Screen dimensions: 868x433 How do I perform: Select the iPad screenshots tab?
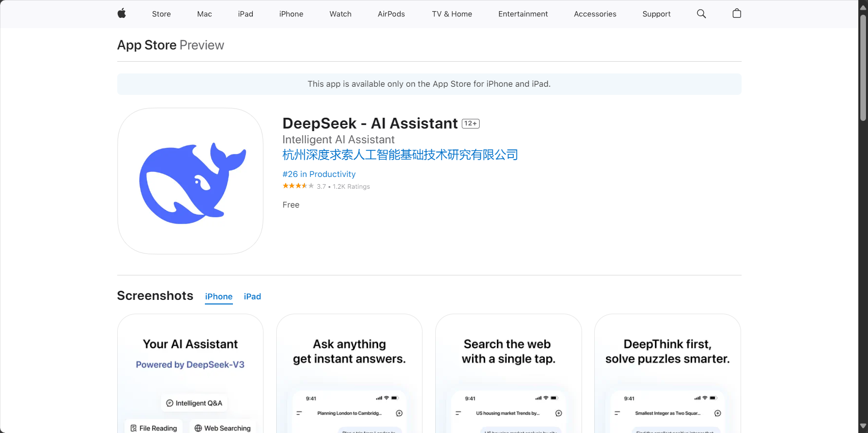[x=252, y=297]
